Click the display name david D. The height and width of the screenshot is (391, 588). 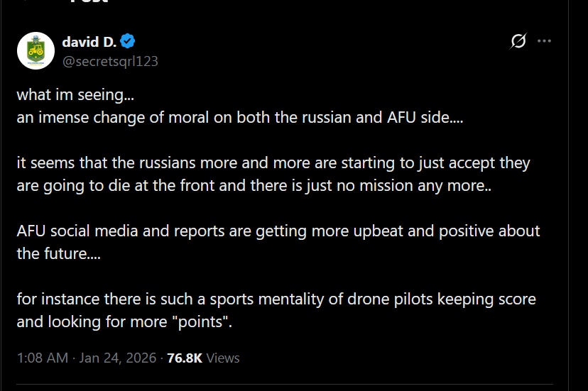pos(89,41)
